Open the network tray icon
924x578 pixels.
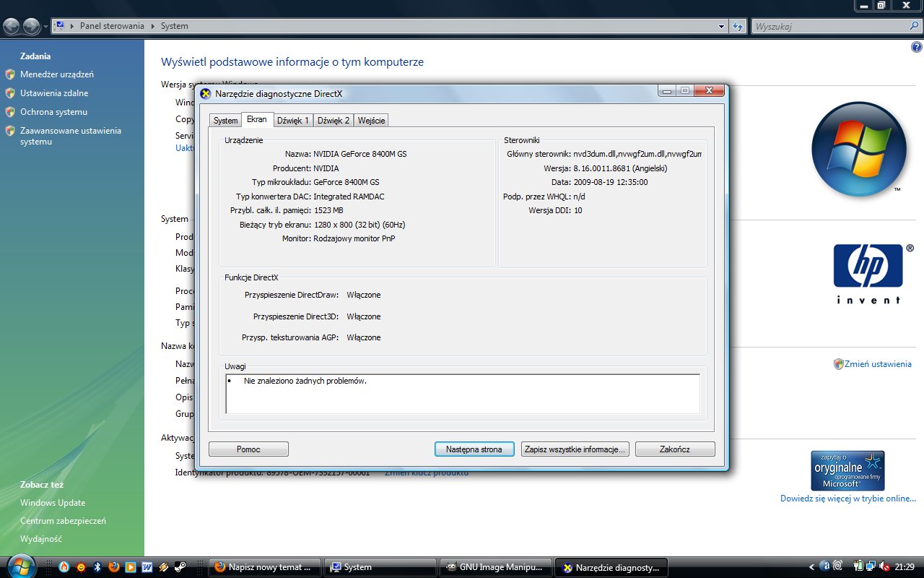[871, 566]
